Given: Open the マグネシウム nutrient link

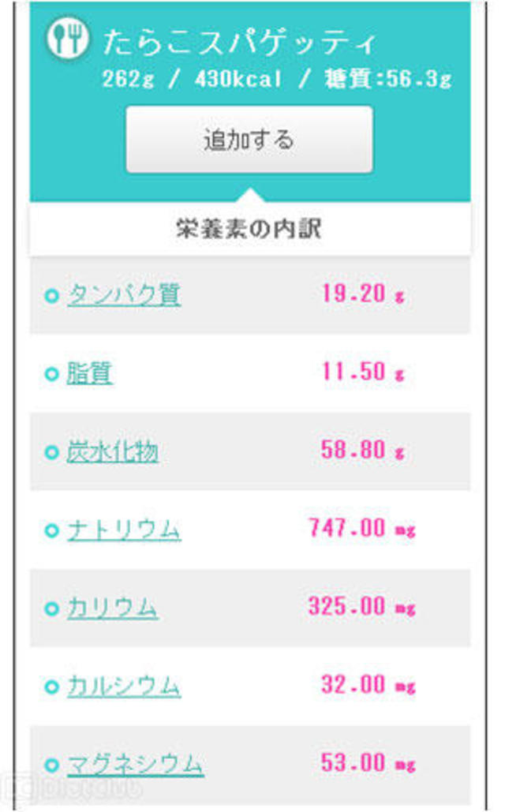Looking at the screenshot, I should 135,765.
